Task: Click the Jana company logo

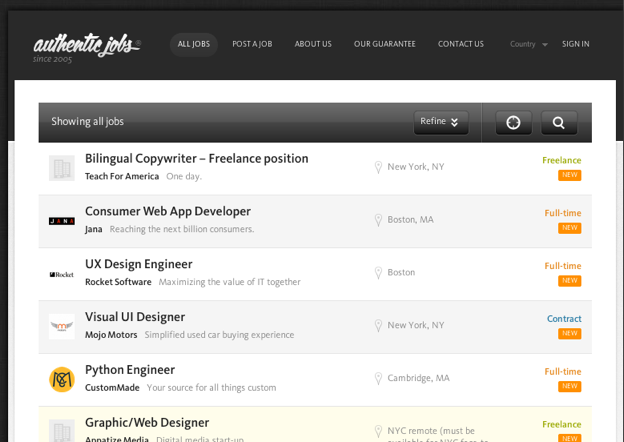Action: [62, 221]
